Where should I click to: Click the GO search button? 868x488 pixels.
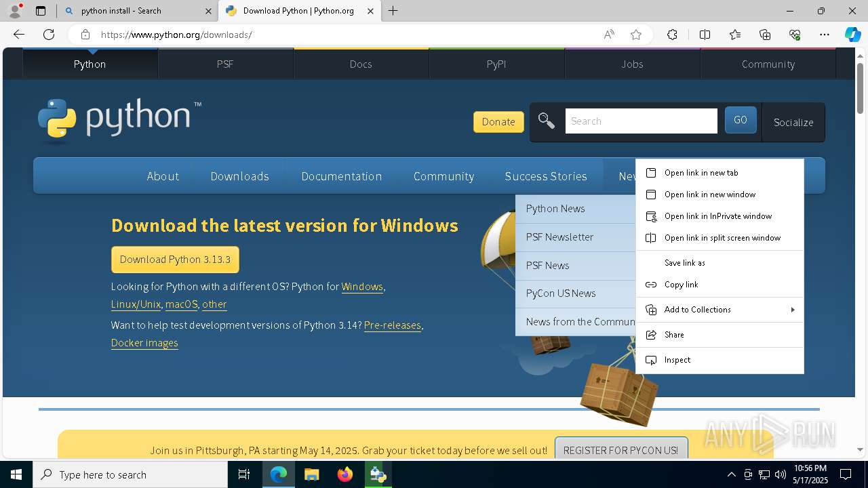click(x=741, y=120)
